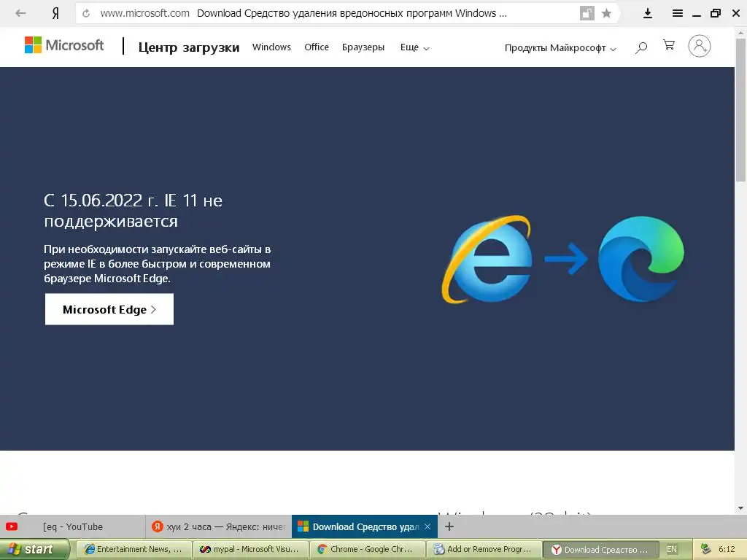The image size is (747, 560).
Task: Open the Браузеры menu item
Action: pyautogui.click(x=363, y=47)
